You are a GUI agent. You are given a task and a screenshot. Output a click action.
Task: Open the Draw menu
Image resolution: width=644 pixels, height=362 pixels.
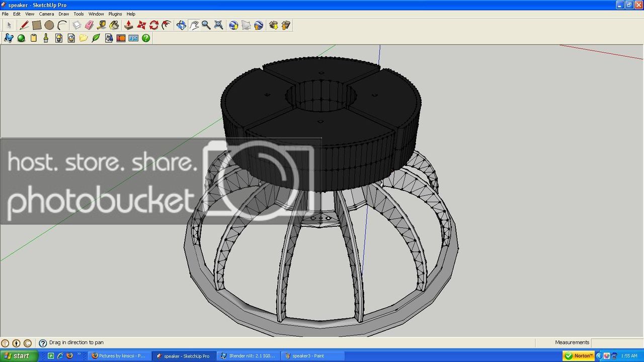click(x=63, y=14)
